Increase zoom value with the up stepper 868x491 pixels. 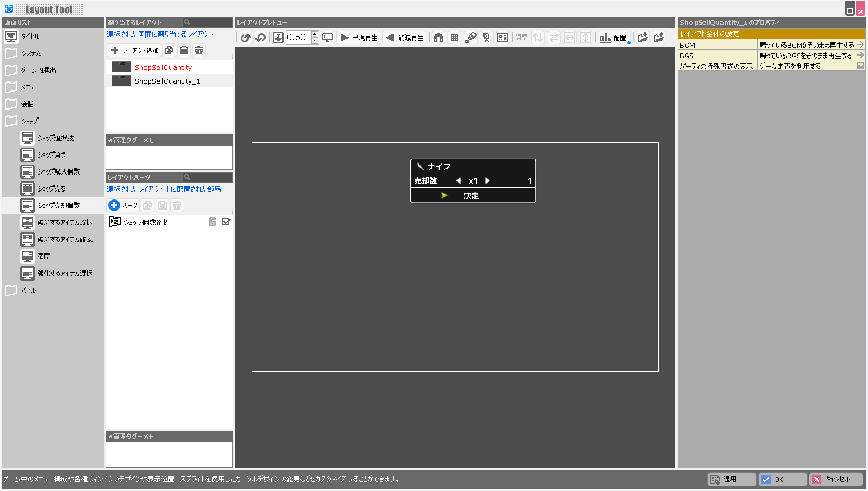(x=315, y=34)
